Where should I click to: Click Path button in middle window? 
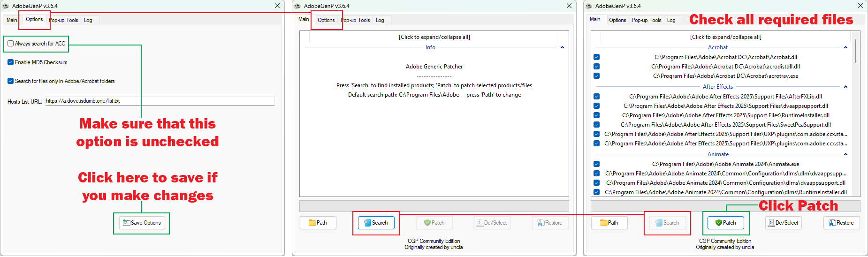coord(318,223)
